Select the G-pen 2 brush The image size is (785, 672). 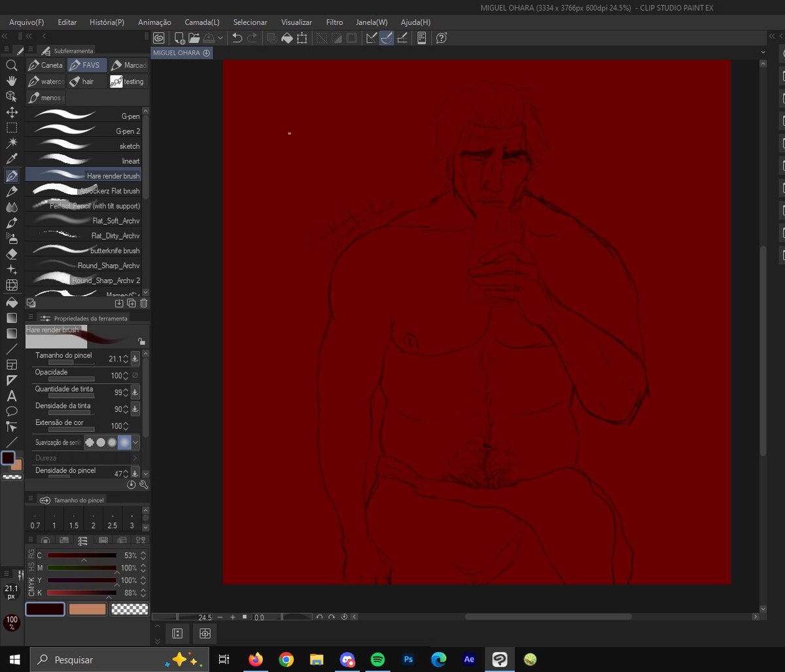point(83,131)
